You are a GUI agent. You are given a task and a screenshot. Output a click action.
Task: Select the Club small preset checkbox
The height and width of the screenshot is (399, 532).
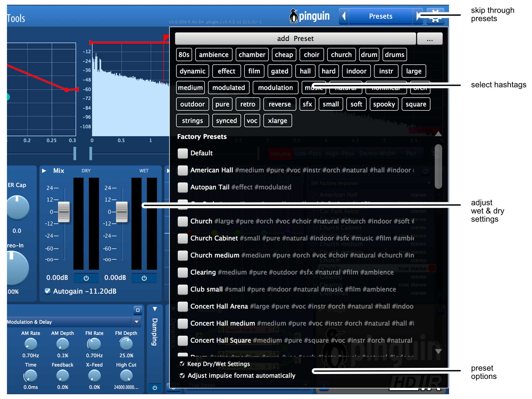(183, 289)
